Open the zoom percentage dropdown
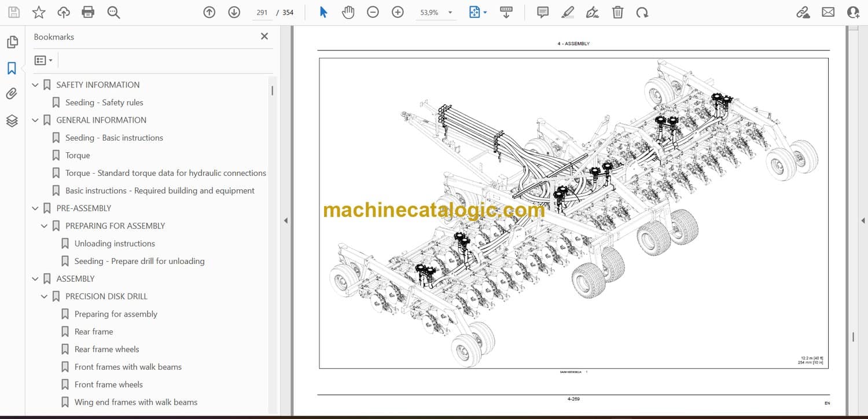The height and width of the screenshot is (419, 868). coord(450,13)
